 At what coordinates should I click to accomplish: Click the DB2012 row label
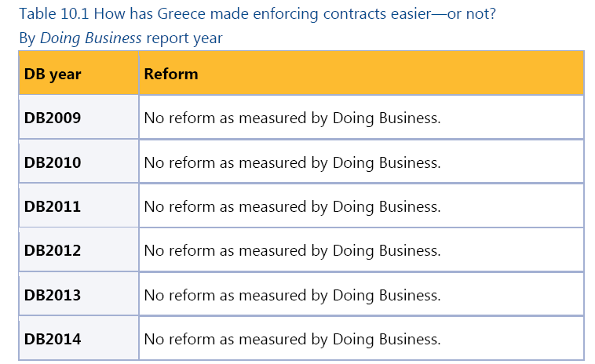(53, 250)
